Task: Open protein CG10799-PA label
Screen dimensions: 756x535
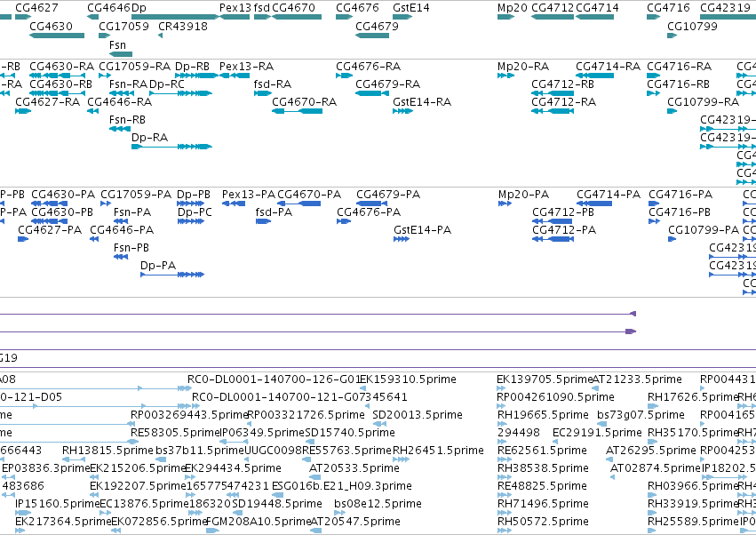Action: tap(704, 230)
